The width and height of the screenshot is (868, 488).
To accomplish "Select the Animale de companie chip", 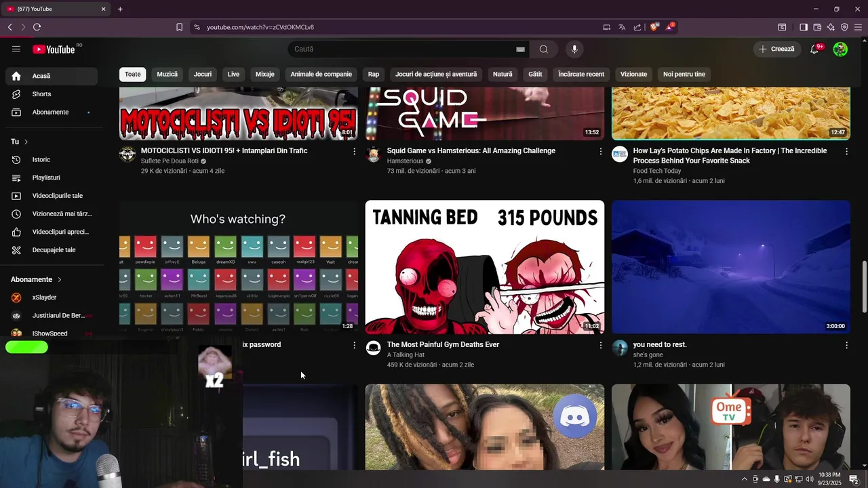I will (x=321, y=74).
